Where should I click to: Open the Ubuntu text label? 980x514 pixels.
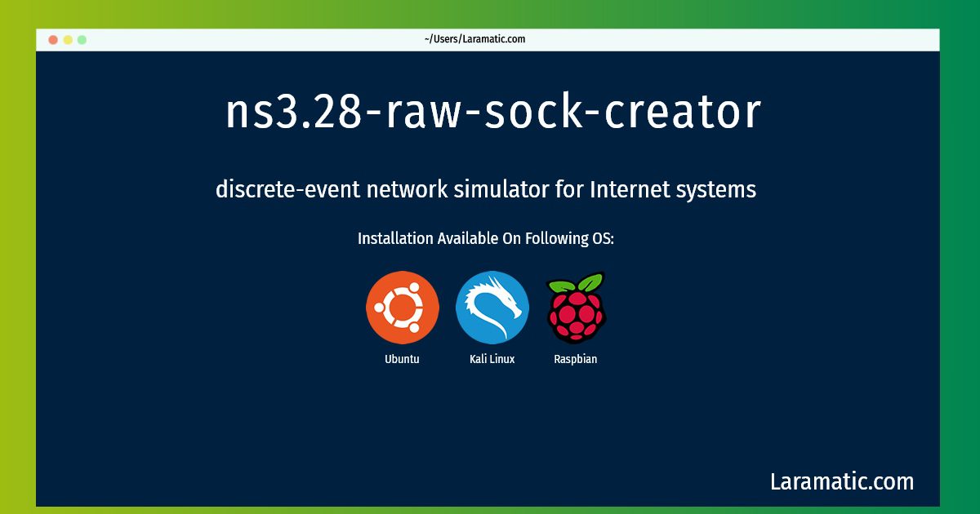click(403, 359)
